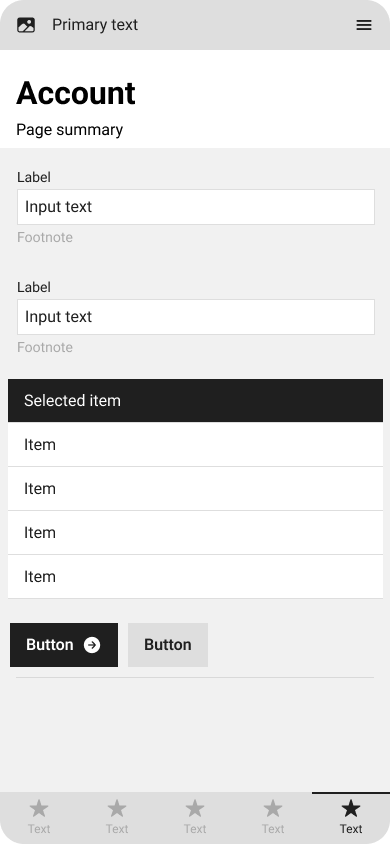The image size is (390, 844).
Task: Choose the second Item in the list
Action: [x=195, y=489]
